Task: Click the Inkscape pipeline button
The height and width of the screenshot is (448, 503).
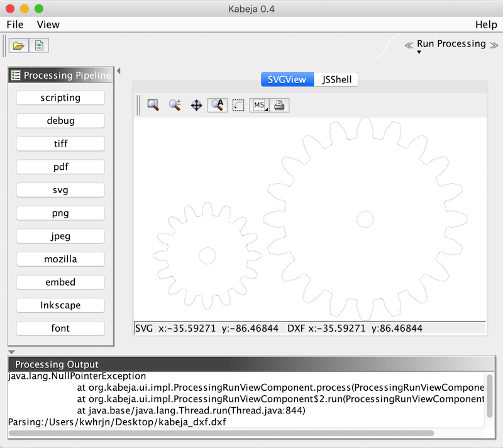Action: coord(60,305)
